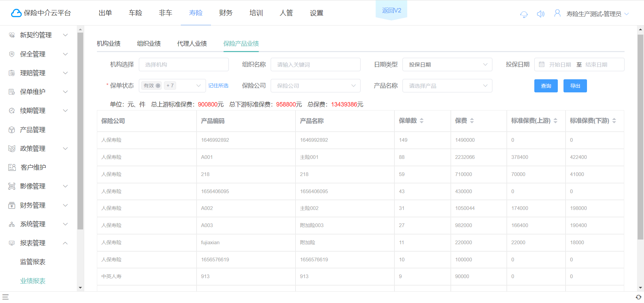Switch to the 代理人业绩 tab

192,44
